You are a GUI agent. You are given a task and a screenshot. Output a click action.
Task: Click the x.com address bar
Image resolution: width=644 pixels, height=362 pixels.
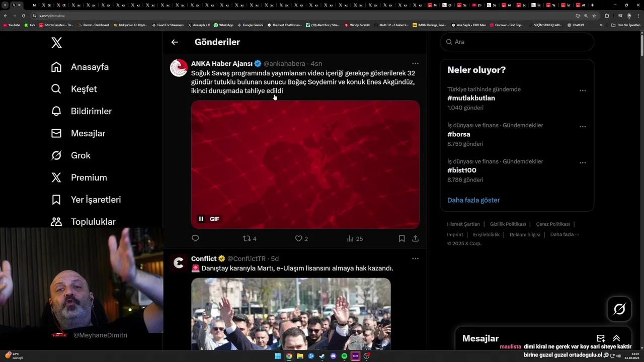pyautogui.click(x=302, y=16)
